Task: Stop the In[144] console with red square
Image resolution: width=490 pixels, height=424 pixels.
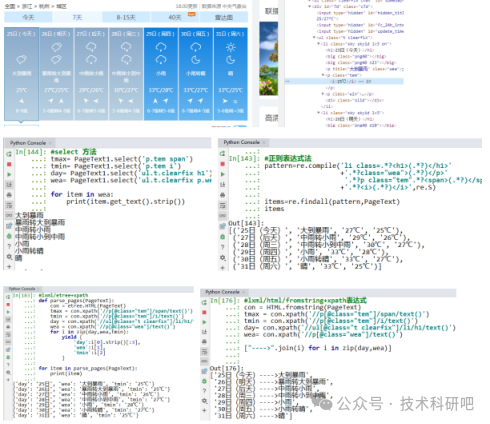Action: tap(9, 164)
